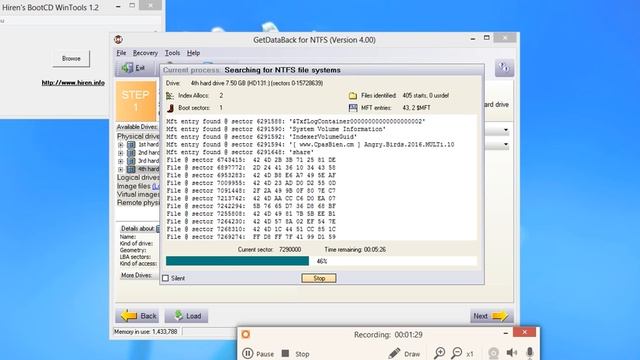Viewport: 640px width, 360px height.
Task: Click Logical drives in the drive list
Action: [138, 178]
